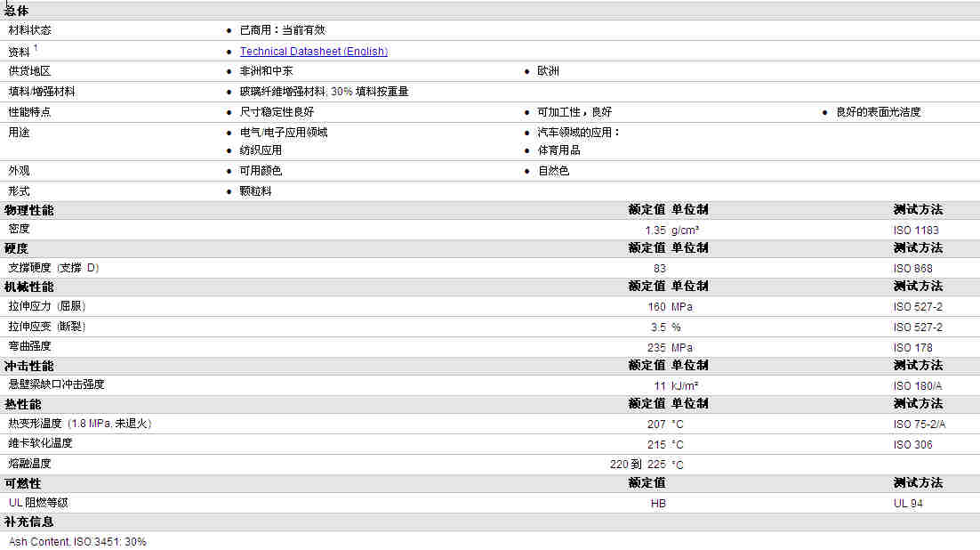Click 悬壁梁缺口冲击强度 property label
The width and height of the screenshot is (980, 550).
coord(56,384)
